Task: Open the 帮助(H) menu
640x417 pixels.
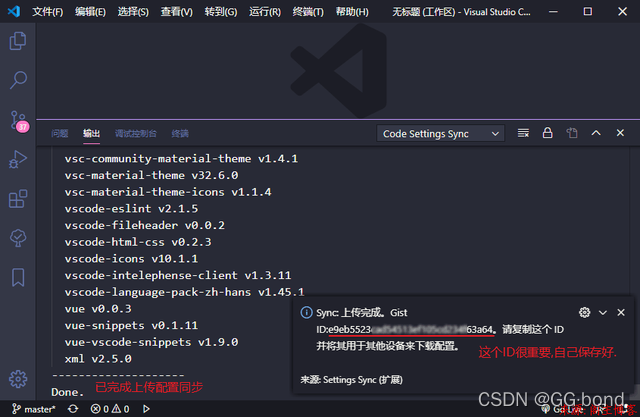Action: coord(352,12)
